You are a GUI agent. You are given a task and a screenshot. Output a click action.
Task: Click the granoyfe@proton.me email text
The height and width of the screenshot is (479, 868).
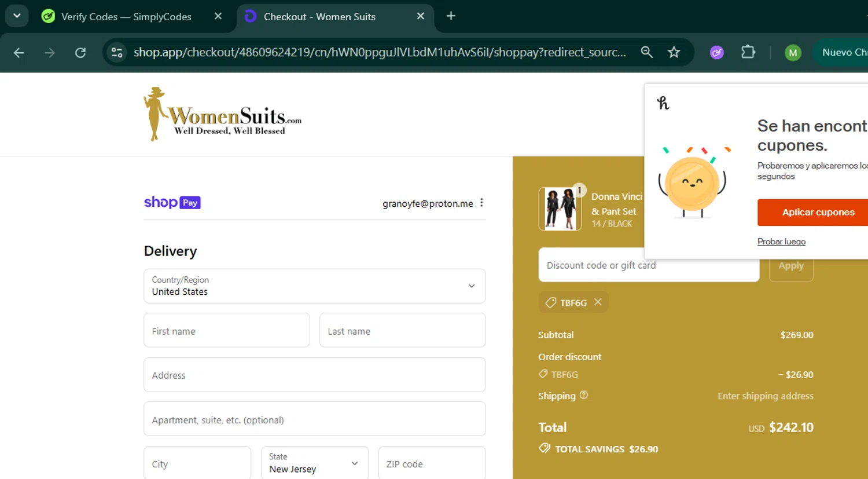[x=428, y=203]
